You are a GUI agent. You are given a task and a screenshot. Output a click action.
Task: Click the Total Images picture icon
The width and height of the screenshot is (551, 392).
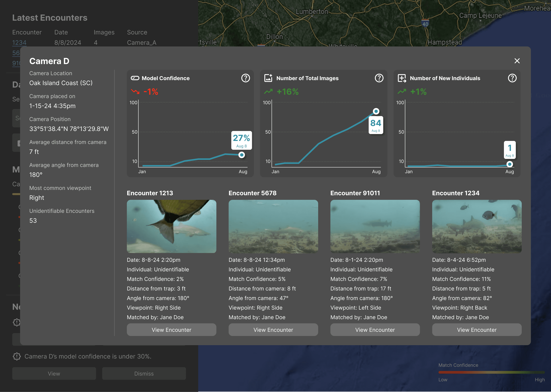pyautogui.click(x=268, y=78)
